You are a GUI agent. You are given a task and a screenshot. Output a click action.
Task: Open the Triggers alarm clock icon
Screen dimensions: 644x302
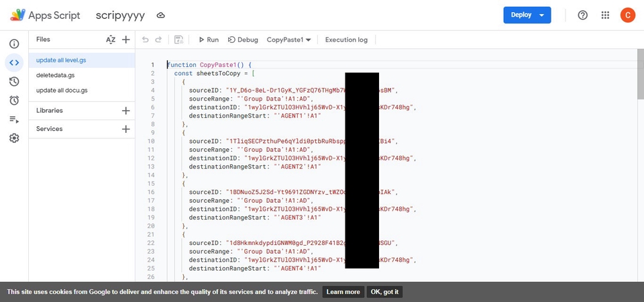point(14,100)
